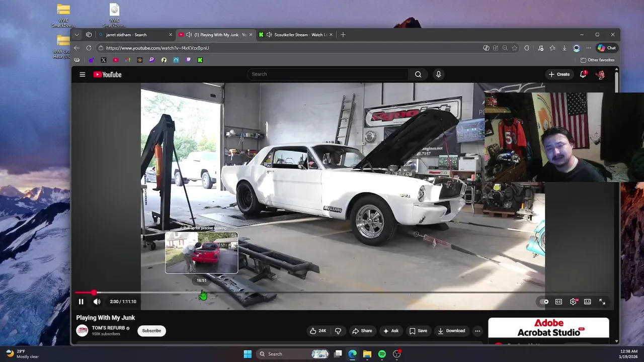Focus the YouTube search field
Viewport: 644px width, 362px height.
point(328,74)
